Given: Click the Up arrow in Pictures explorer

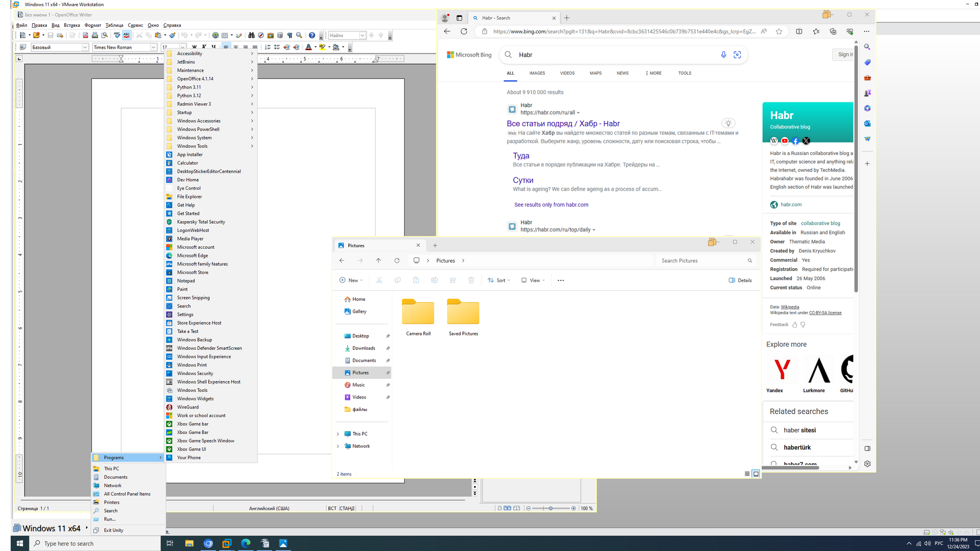Looking at the screenshot, I should [x=379, y=261].
